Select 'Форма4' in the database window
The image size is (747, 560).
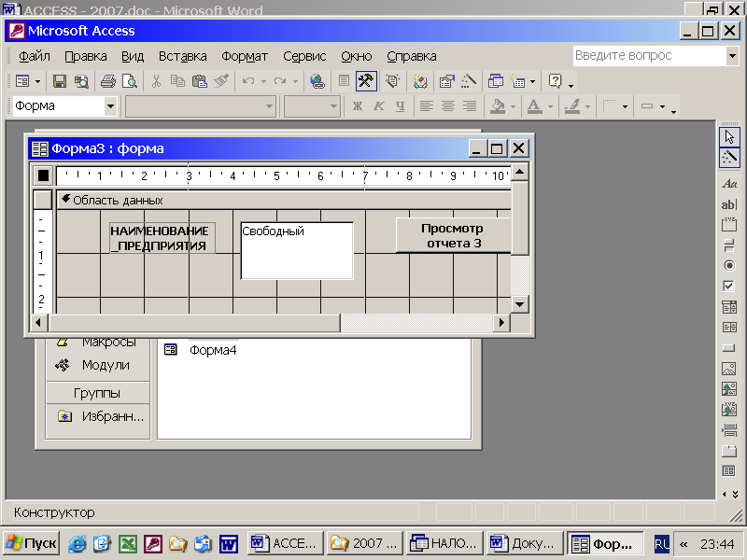(213, 350)
